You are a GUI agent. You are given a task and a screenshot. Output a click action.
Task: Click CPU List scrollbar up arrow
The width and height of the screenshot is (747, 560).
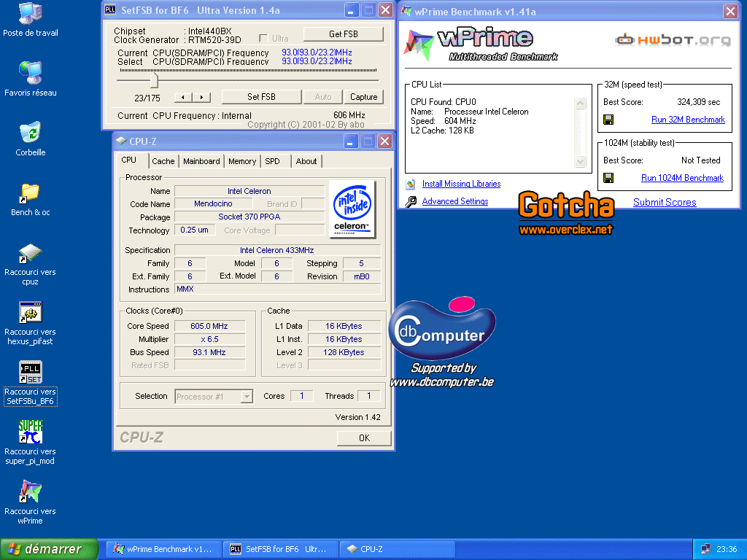(580, 103)
